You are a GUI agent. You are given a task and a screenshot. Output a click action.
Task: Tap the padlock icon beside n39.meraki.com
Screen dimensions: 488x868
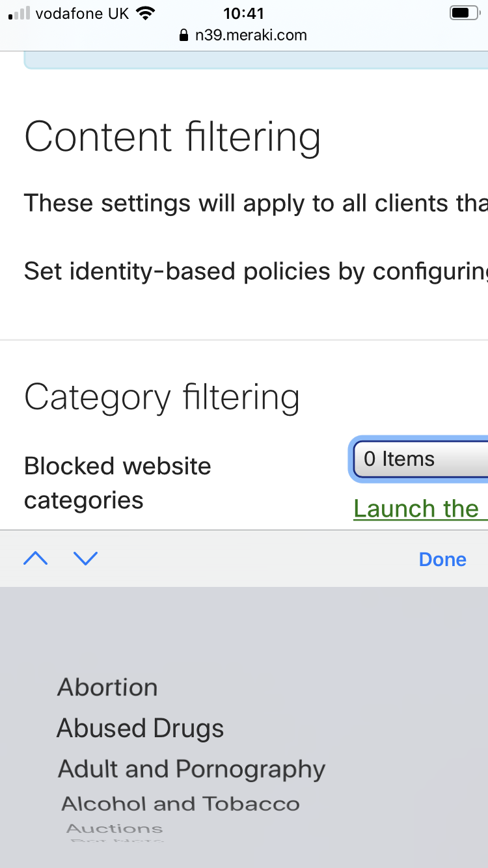(x=184, y=35)
